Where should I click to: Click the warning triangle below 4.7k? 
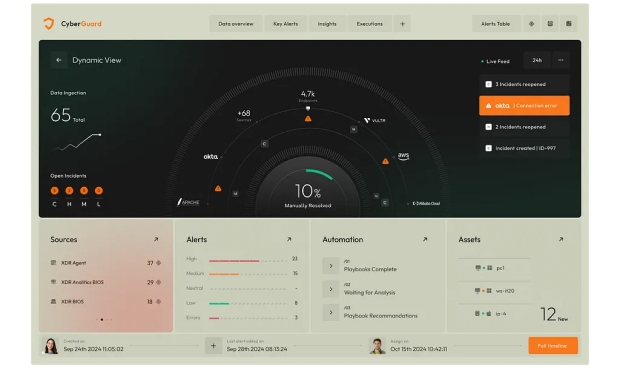308,119
